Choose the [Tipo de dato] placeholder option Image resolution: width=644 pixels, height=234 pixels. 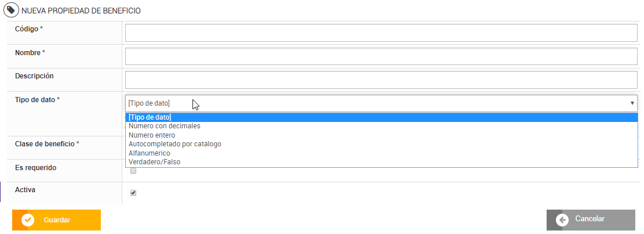(x=150, y=117)
